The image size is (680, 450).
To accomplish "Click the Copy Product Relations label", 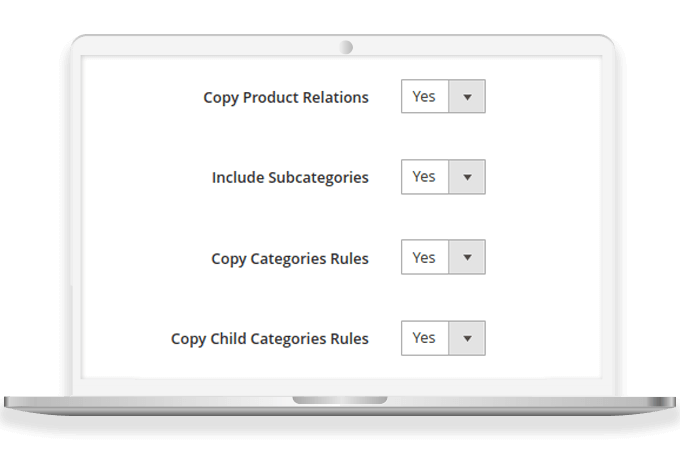I will [286, 98].
